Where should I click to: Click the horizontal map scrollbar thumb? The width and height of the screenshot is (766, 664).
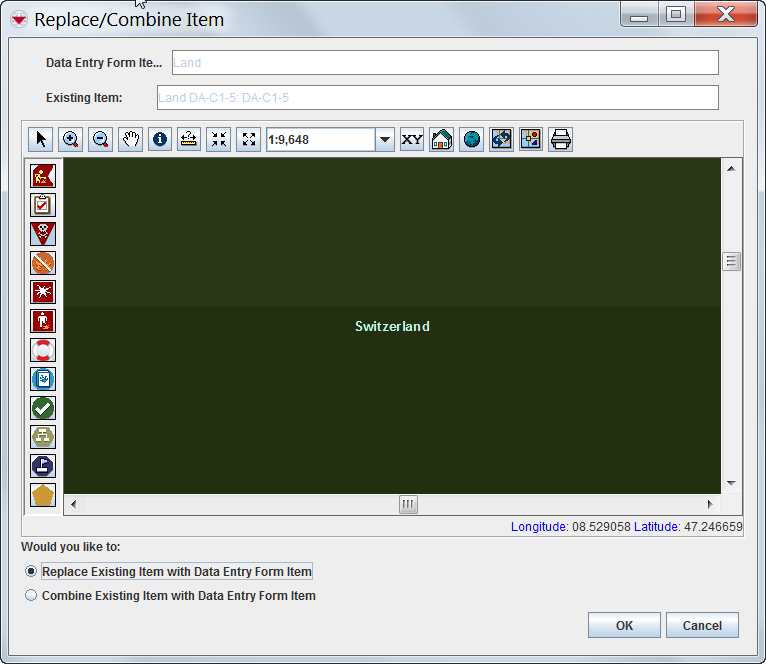coord(408,504)
